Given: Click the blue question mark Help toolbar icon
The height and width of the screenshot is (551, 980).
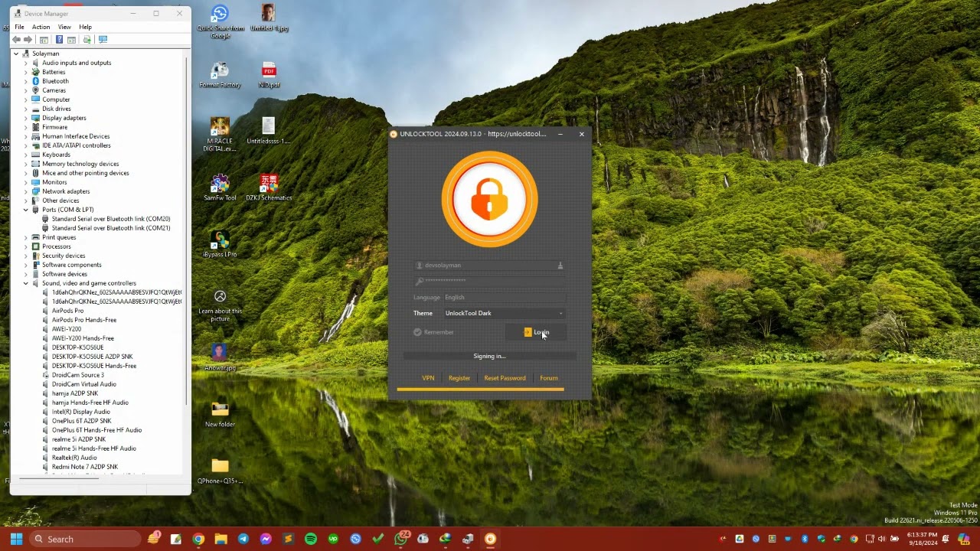Looking at the screenshot, I should [x=59, y=40].
